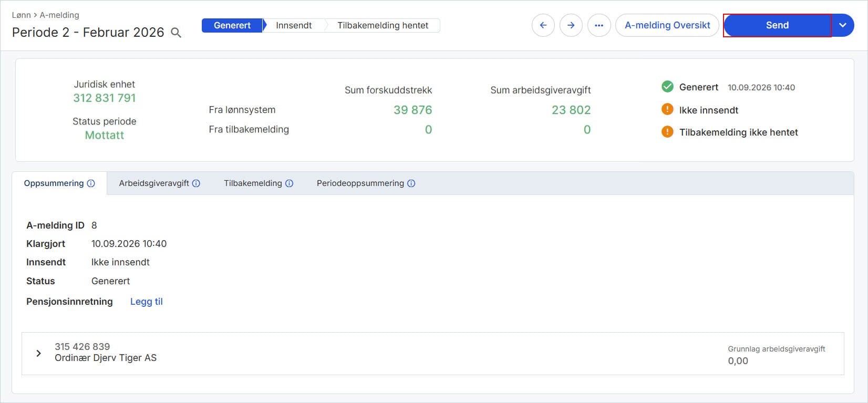Image resolution: width=868 pixels, height=403 pixels.
Task: Select the Tilbakemelding tab
Action: [259, 183]
